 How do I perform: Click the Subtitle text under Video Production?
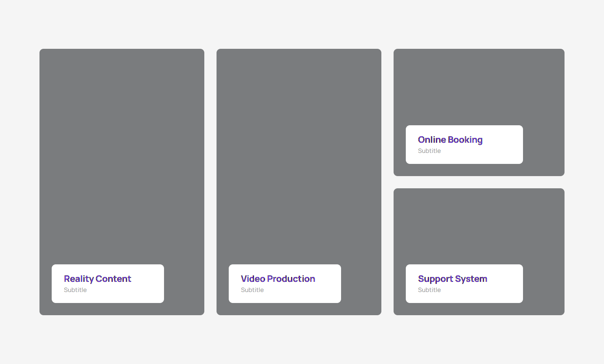(252, 290)
